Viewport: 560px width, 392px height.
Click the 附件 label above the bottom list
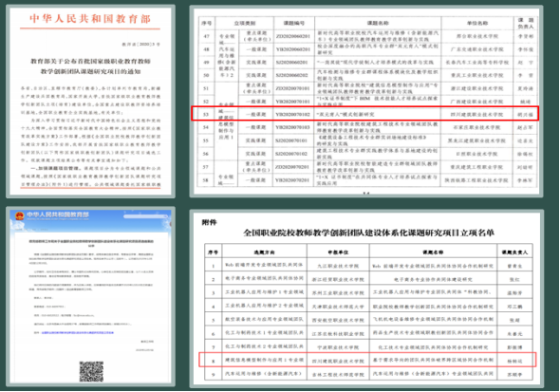pyautogui.click(x=209, y=222)
